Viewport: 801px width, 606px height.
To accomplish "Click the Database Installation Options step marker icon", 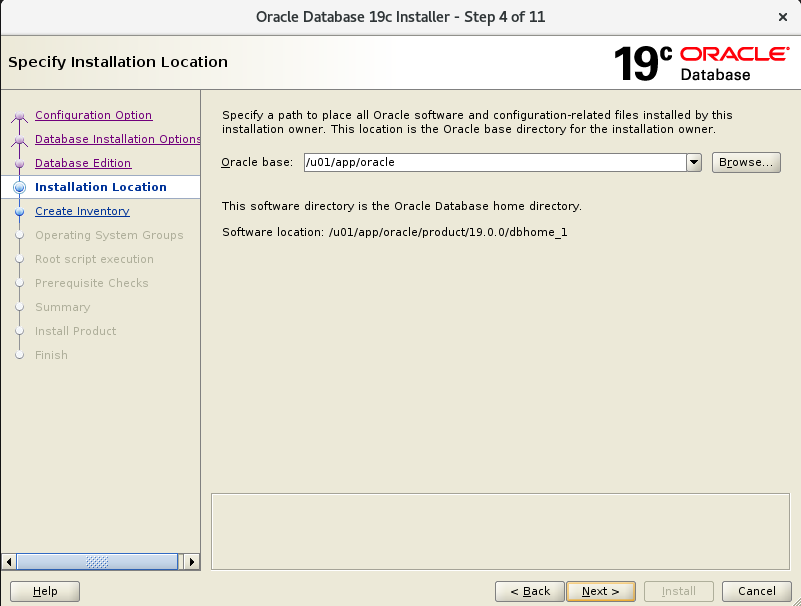I will click(x=19, y=141).
